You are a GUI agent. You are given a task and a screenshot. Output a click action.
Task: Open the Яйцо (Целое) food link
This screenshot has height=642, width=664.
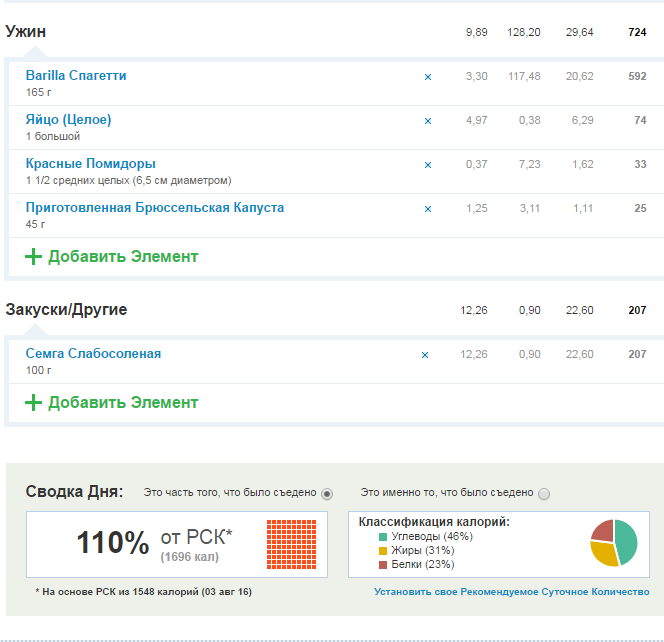[68, 120]
